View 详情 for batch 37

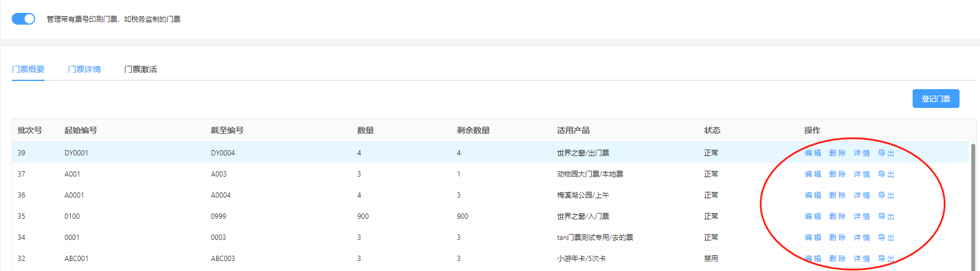point(862,174)
